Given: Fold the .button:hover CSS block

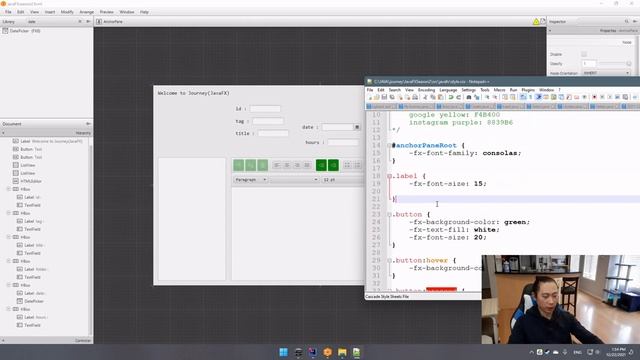Looking at the screenshot, I should pyautogui.click(x=389, y=260).
